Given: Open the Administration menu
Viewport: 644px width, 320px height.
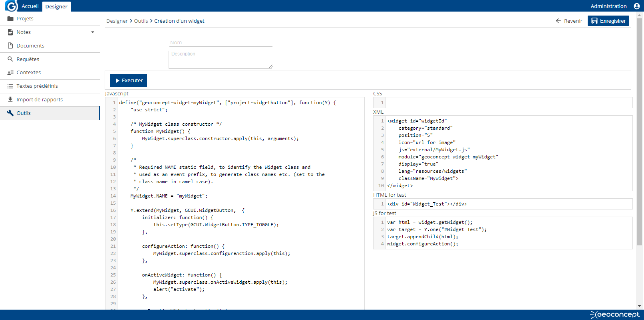Looking at the screenshot, I should (608, 6).
